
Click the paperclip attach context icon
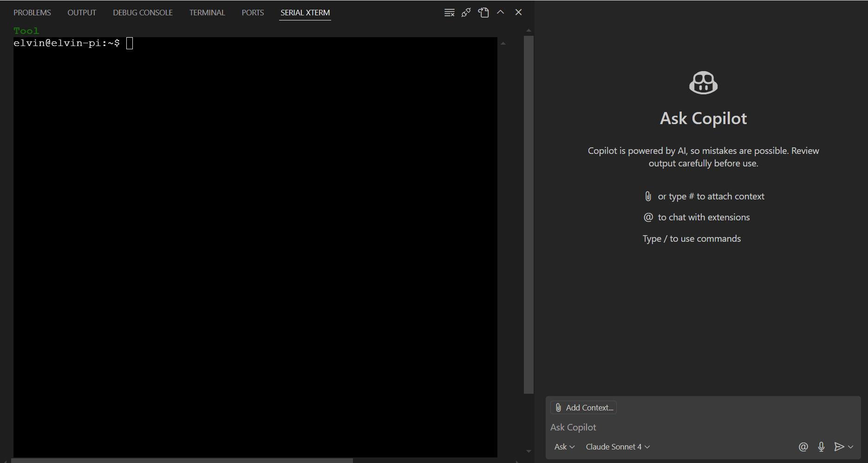point(648,196)
